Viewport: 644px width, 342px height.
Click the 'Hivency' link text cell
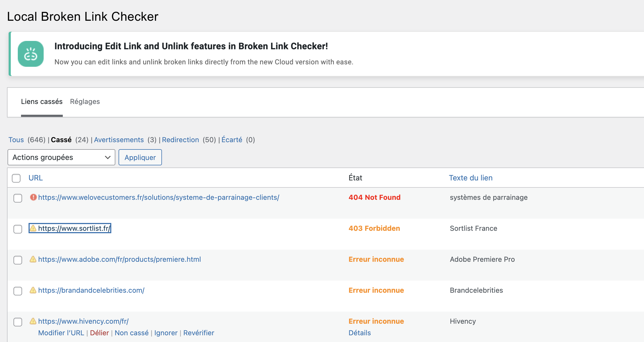click(463, 321)
